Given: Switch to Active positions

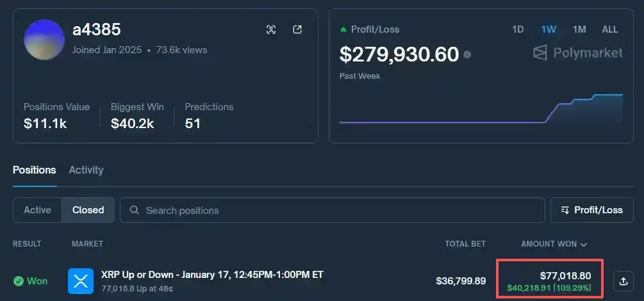Looking at the screenshot, I should tap(37, 210).
